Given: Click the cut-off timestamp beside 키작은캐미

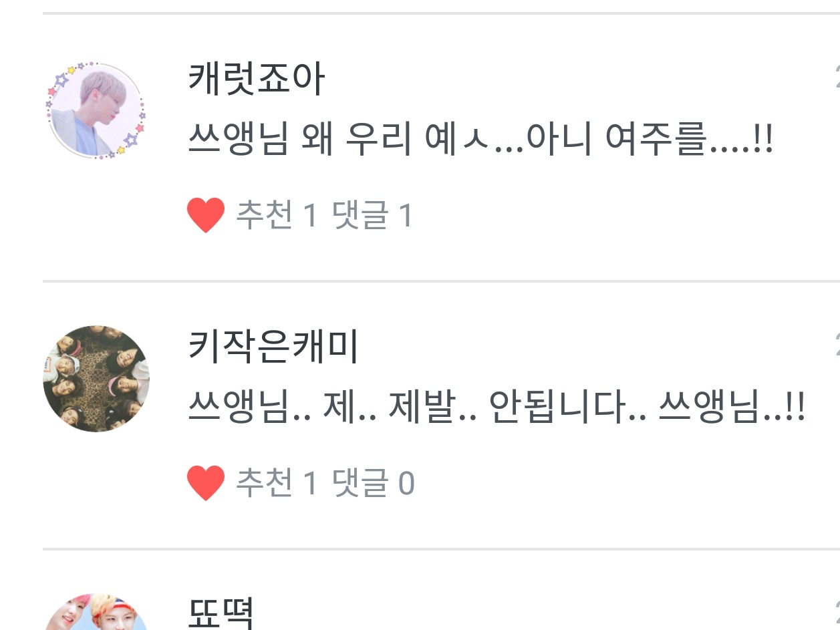Looking at the screenshot, I should coord(837,347).
